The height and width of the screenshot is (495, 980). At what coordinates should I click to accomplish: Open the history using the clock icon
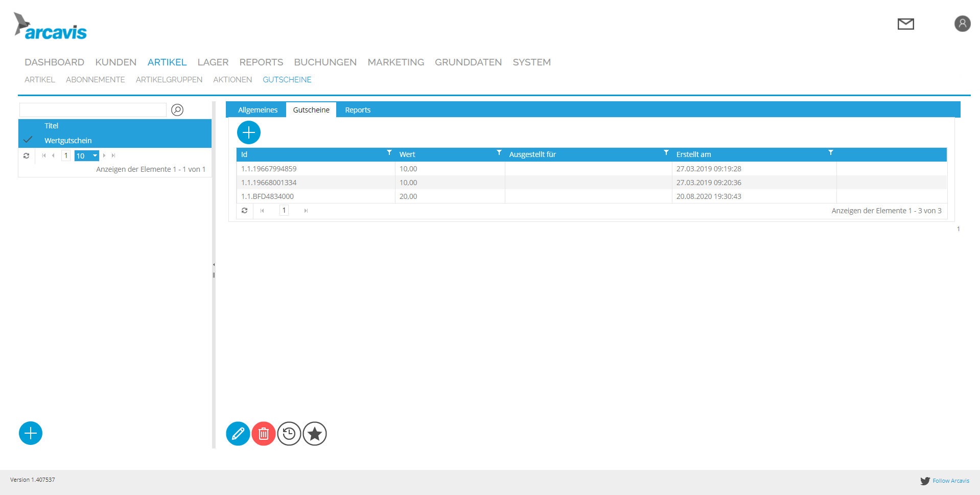click(289, 433)
